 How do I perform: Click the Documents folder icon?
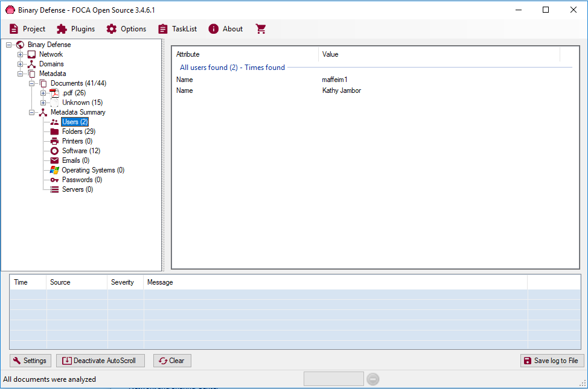[43, 83]
